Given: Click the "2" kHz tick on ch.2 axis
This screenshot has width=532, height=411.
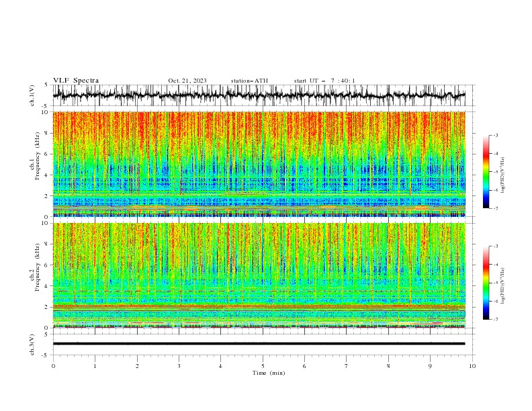Looking at the screenshot, I should (x=46, y=307).
